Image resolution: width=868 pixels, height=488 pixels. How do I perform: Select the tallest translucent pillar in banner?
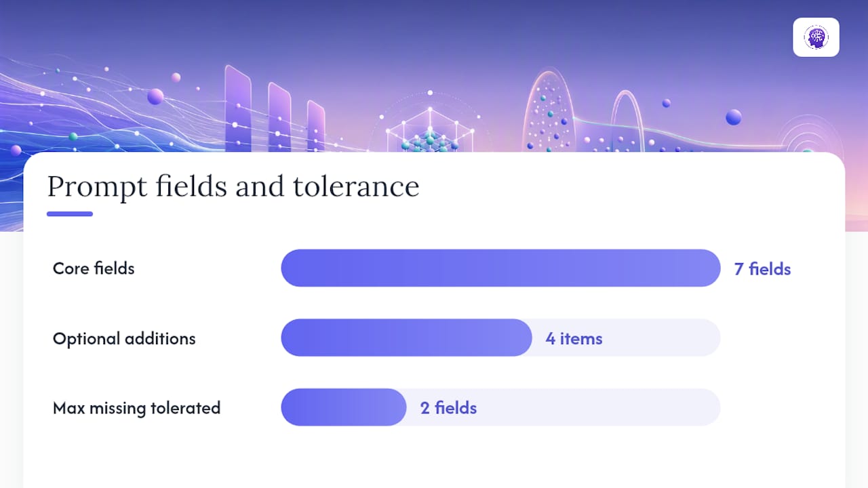coord(238,108)
